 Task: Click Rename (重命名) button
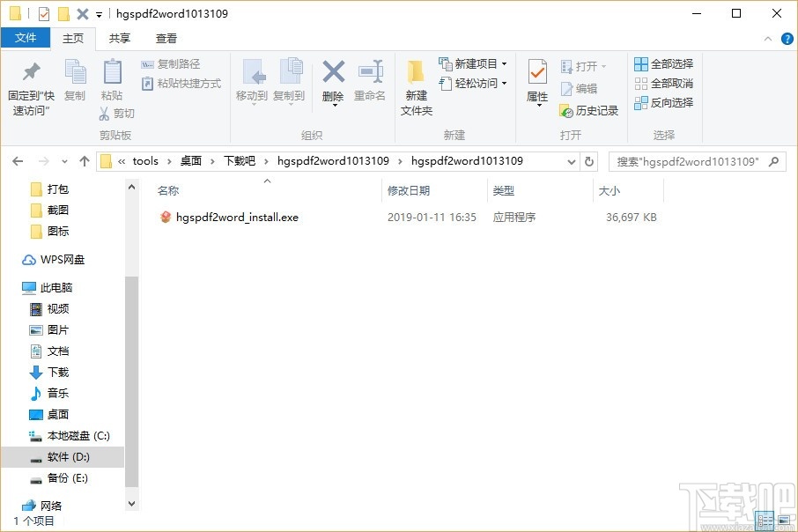370,80
